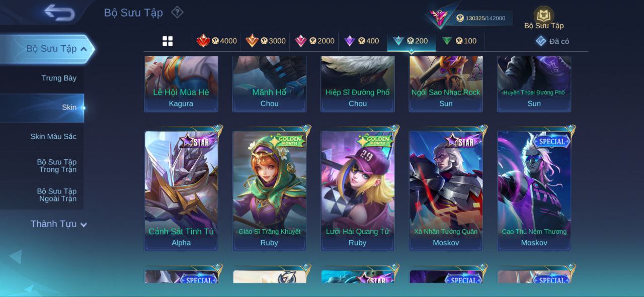Select Ruby Lưỡi Hái Quang Tử skin
Viewport: 644px width, 297px height.
click(358, 191)
